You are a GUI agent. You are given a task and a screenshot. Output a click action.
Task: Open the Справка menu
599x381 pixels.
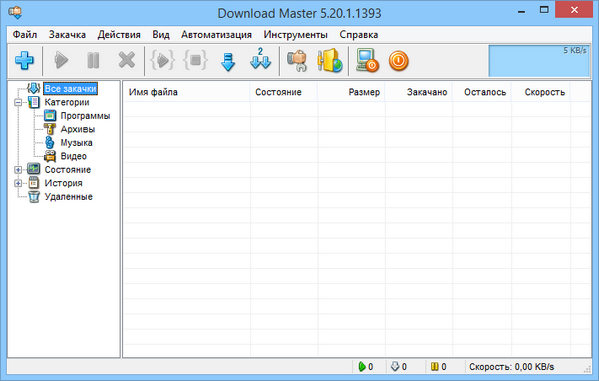359,35
